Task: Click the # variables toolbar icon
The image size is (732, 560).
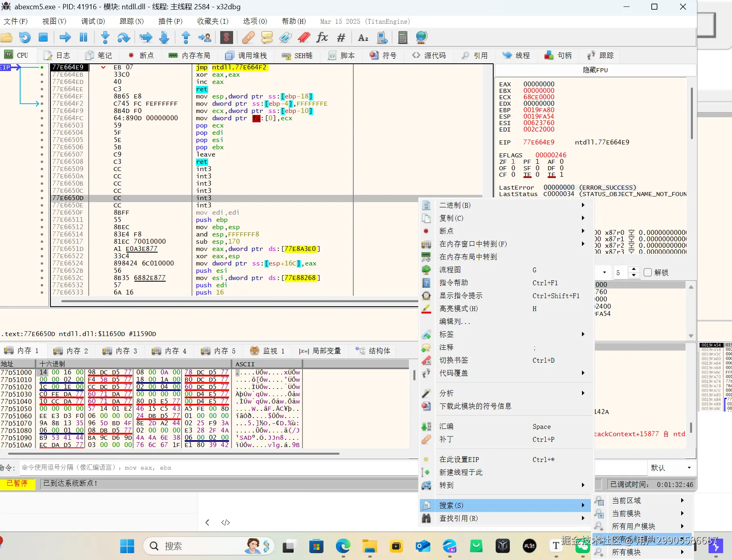Action: (341, 38)
